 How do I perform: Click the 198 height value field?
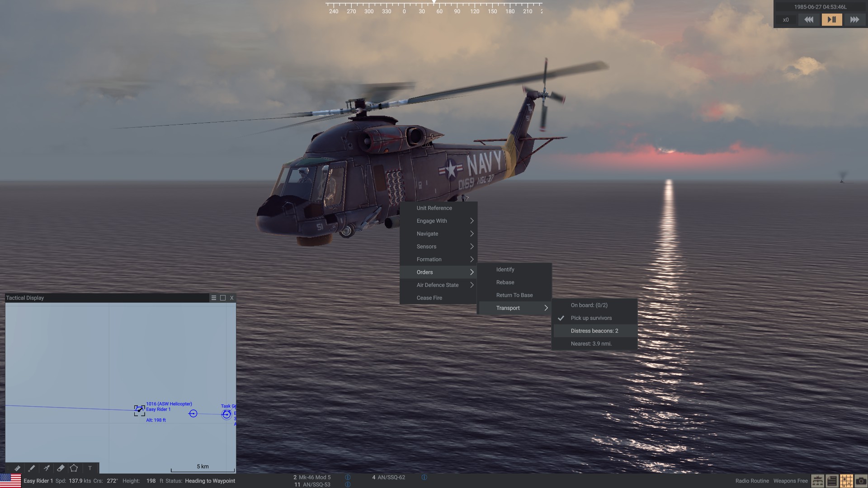tap(151, 481)
